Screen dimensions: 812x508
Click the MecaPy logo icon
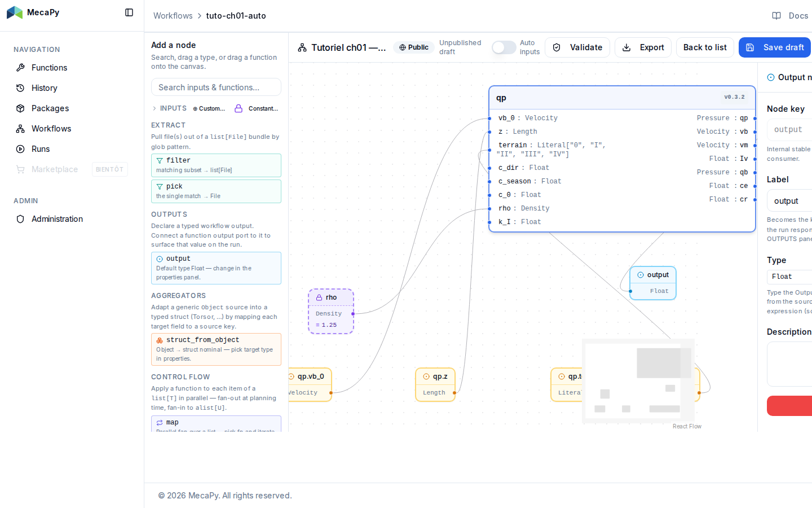pyautogui.click(x=15, y=12)
